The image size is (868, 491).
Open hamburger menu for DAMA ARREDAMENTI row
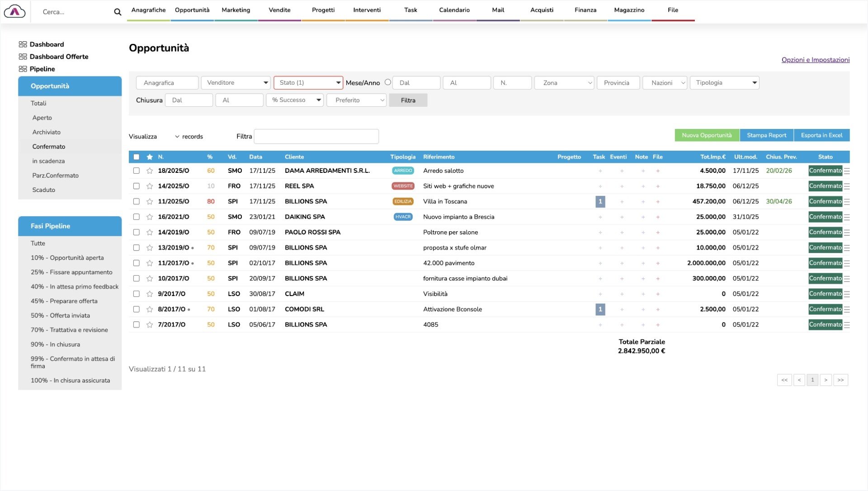(x=847, y=171)
